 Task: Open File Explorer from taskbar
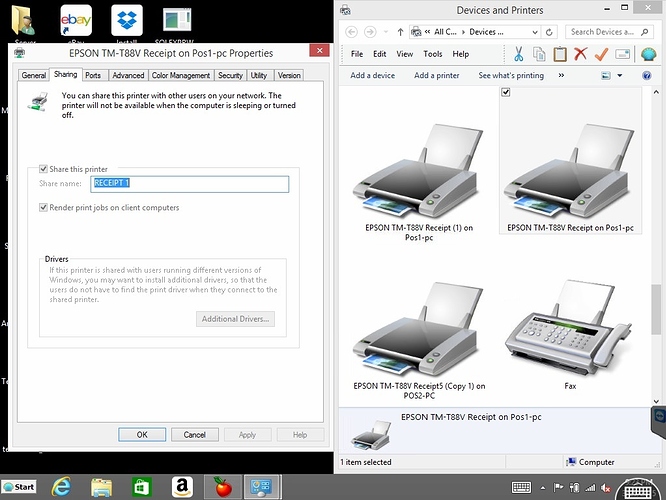(x=101, y=487)
